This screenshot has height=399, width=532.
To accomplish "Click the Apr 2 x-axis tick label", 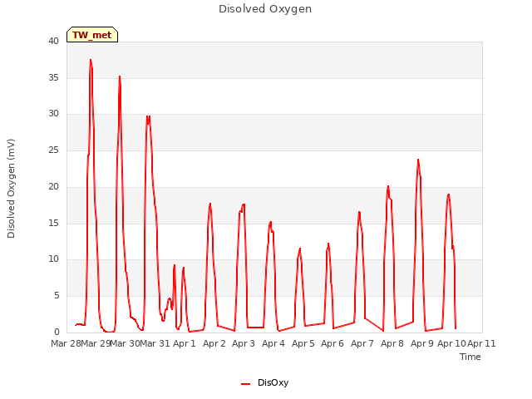I will (214, 343).
